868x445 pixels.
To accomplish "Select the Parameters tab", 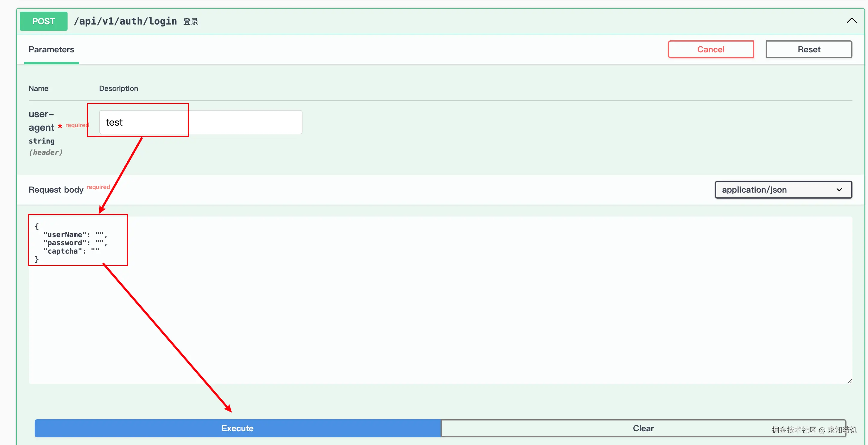I will tap(51, 50).
